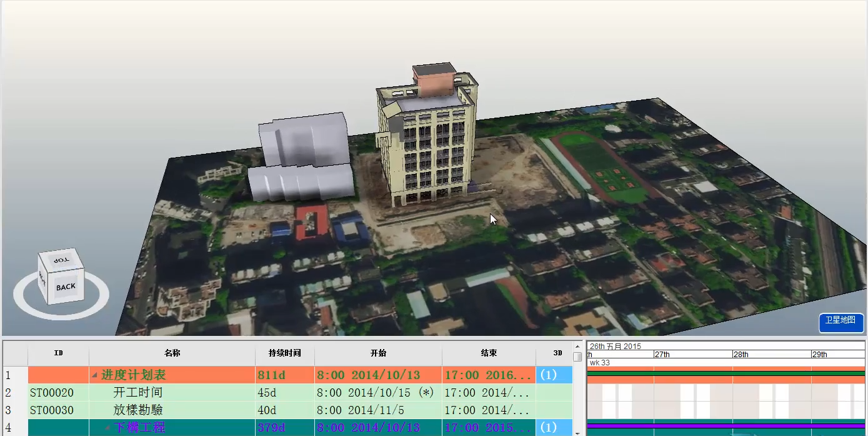Click the 结束 column header
Viewport: 868px width, 436px height.
[489, 353]
